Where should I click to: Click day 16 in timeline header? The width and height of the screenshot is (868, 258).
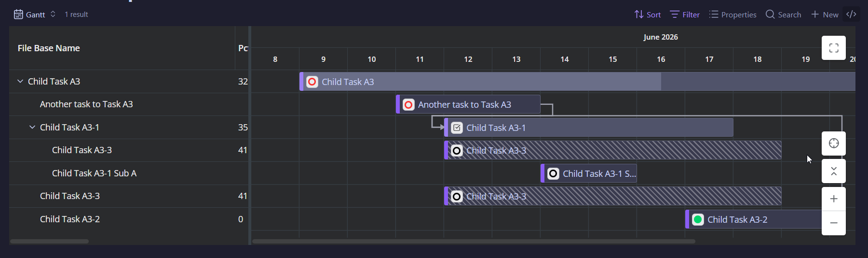[x=661, y=59]
